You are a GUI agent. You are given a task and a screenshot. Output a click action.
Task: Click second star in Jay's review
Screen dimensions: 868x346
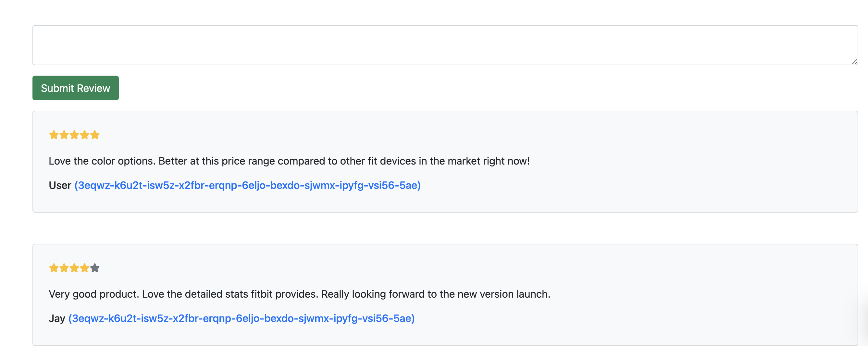[x=64, y=268]
